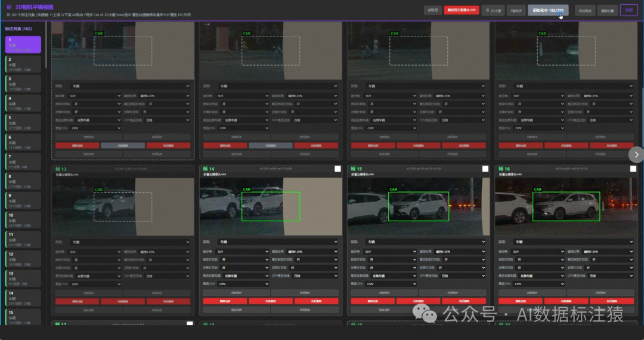Viewport: 644px width, 340px height.
Task: Click the 自动贴合 button
Action: coord(585,10)
